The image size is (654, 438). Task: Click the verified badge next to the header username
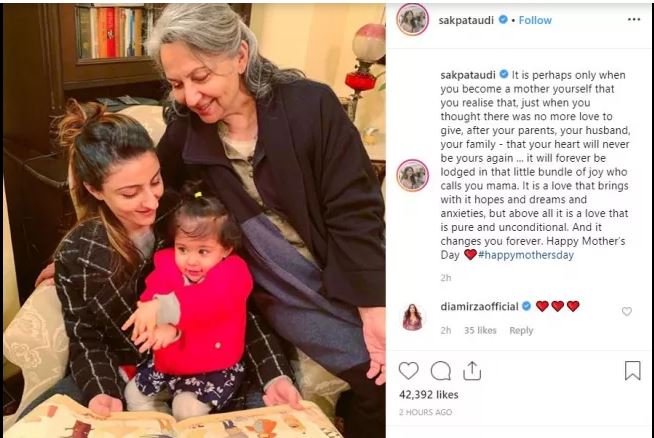point(503,19)
